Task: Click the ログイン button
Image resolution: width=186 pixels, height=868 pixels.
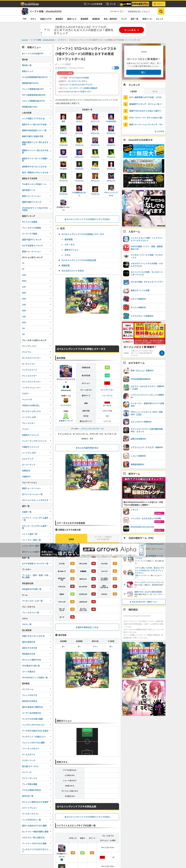Action: 158,4
